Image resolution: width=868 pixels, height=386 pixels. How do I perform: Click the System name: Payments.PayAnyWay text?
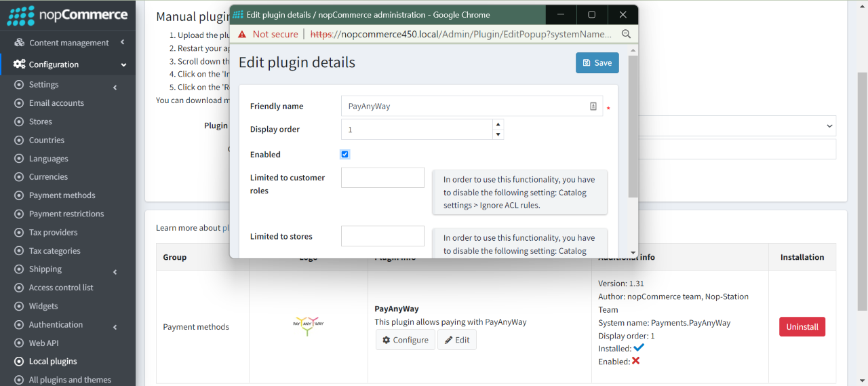pos(665,323)
